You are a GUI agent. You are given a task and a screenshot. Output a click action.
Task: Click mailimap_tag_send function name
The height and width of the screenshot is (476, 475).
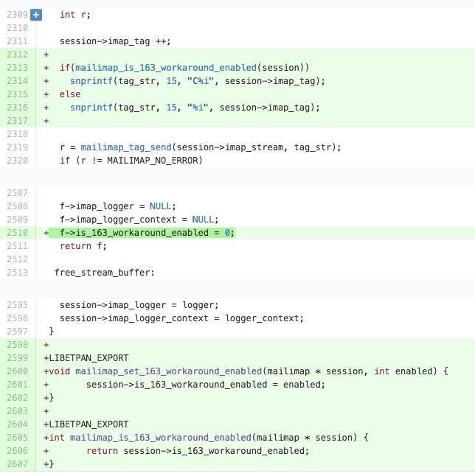coord(126,147)
